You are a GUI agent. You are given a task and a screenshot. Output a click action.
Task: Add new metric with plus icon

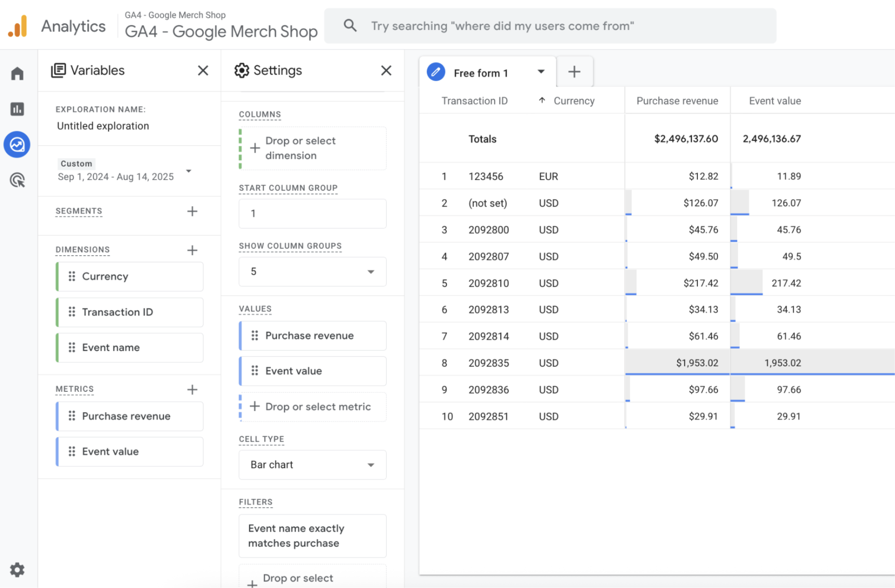192,389
